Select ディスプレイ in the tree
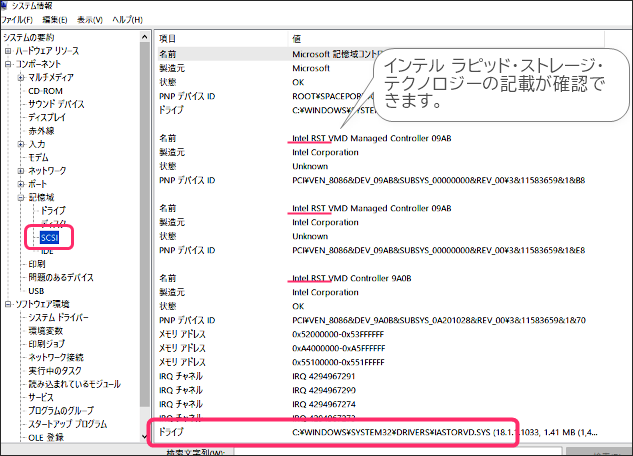 click(47, 117)
